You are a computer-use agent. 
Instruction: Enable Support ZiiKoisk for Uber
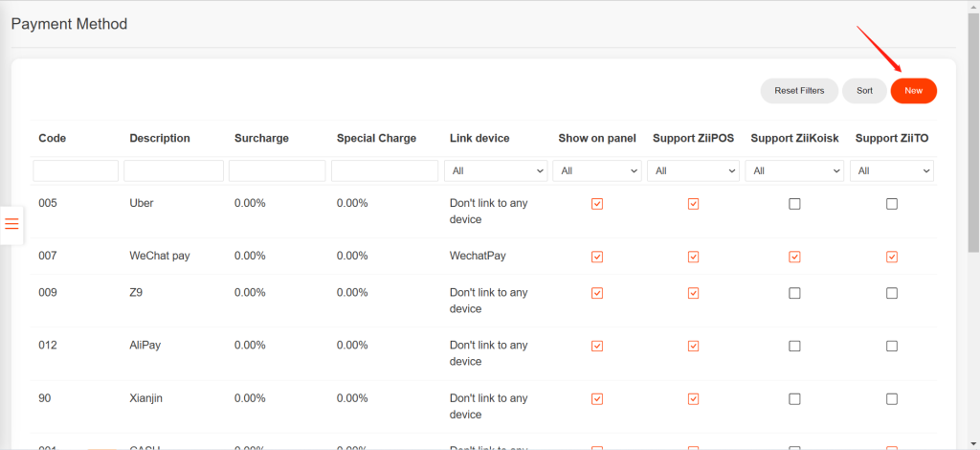click(794, 204)
